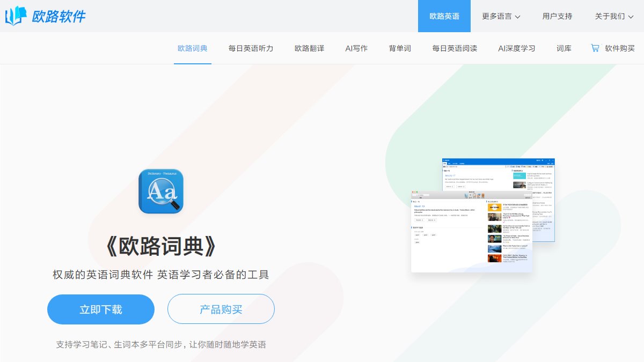Open the 欧路翻译 tab

(310, 48)
